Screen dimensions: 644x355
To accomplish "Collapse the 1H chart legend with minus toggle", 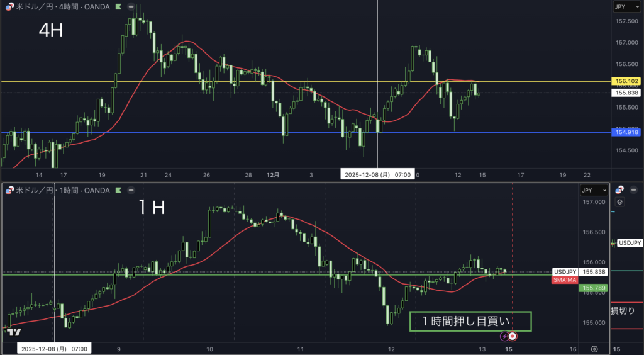I will (x=130, y=190).
